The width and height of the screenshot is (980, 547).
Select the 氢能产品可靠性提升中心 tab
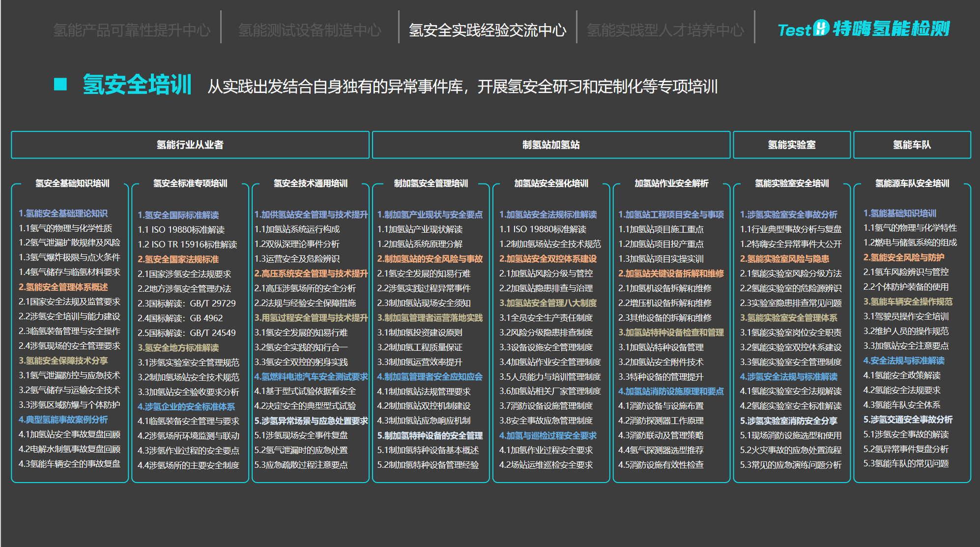[x=132, y=30]
